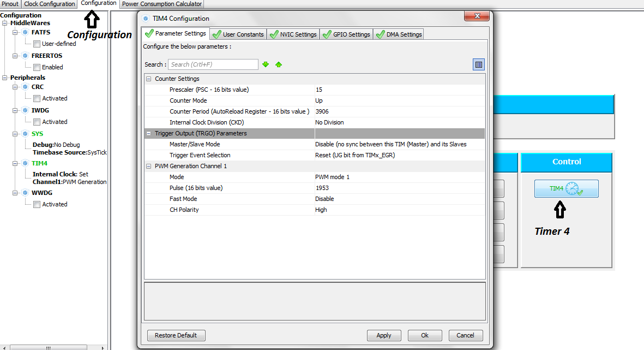The width and height of the screenshot is (644, 350).
Task: Collapse the PWM Generation Channel 1 section
Action: point(149,166)
